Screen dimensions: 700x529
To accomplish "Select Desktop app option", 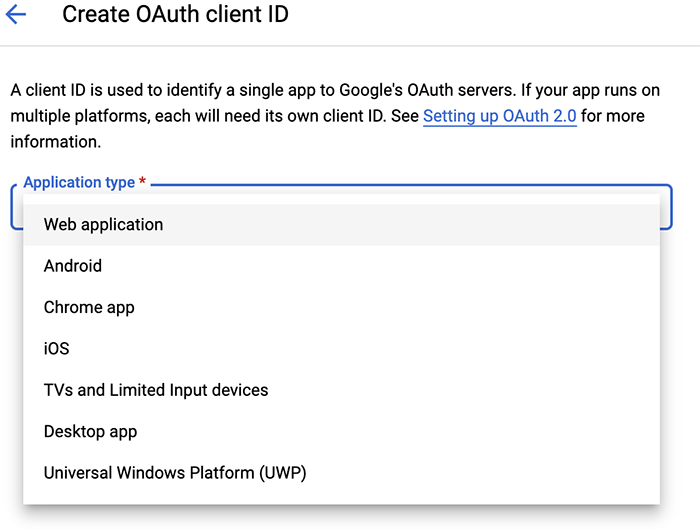I will 342,432.
